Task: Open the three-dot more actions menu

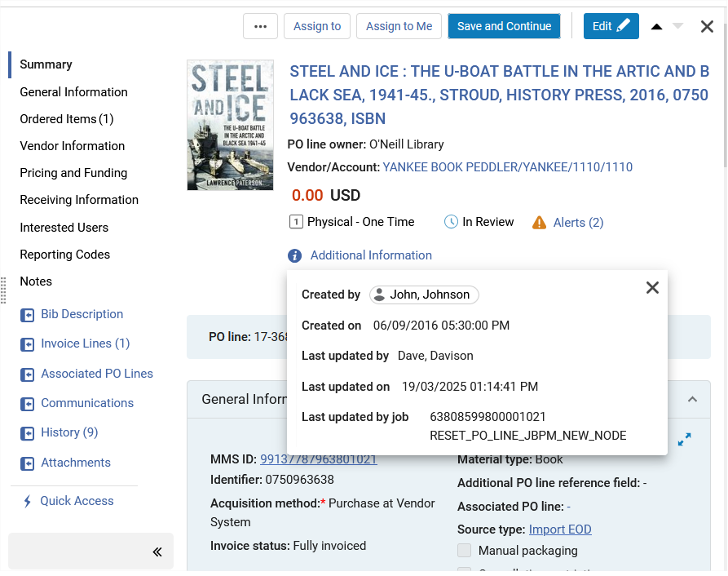Action: pyautogui.click(x=260, y=26)
